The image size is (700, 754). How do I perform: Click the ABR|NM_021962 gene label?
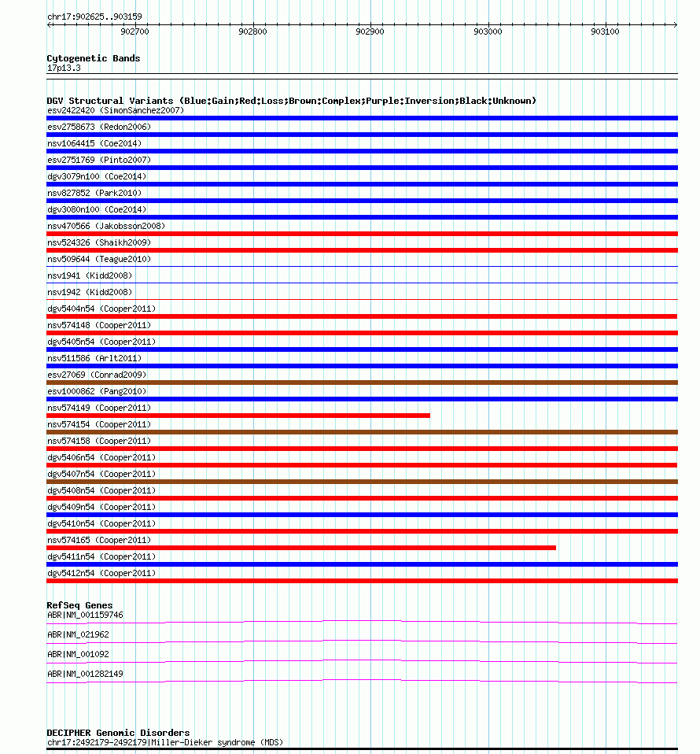pos(78,634)
